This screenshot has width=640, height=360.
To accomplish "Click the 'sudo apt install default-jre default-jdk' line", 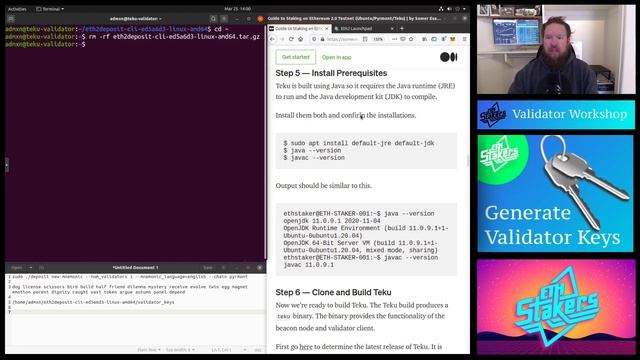I will pyautogui.click(x=359, y=143).
